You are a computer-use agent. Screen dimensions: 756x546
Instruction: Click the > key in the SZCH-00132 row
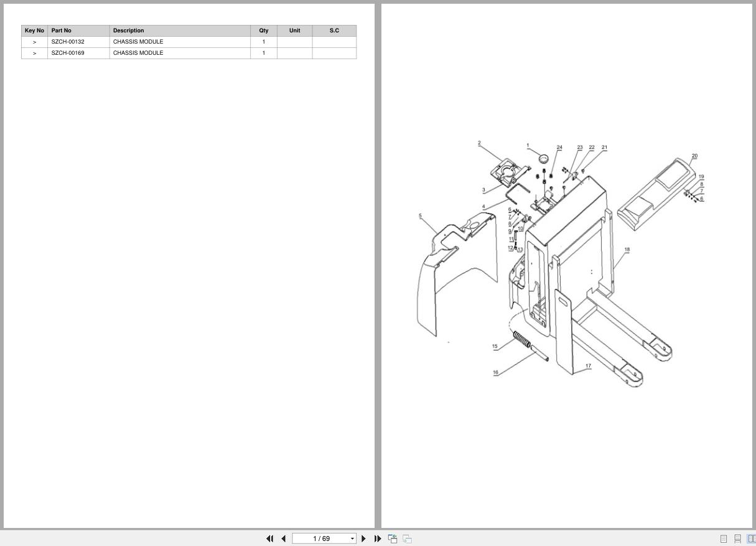coord(34,42)
